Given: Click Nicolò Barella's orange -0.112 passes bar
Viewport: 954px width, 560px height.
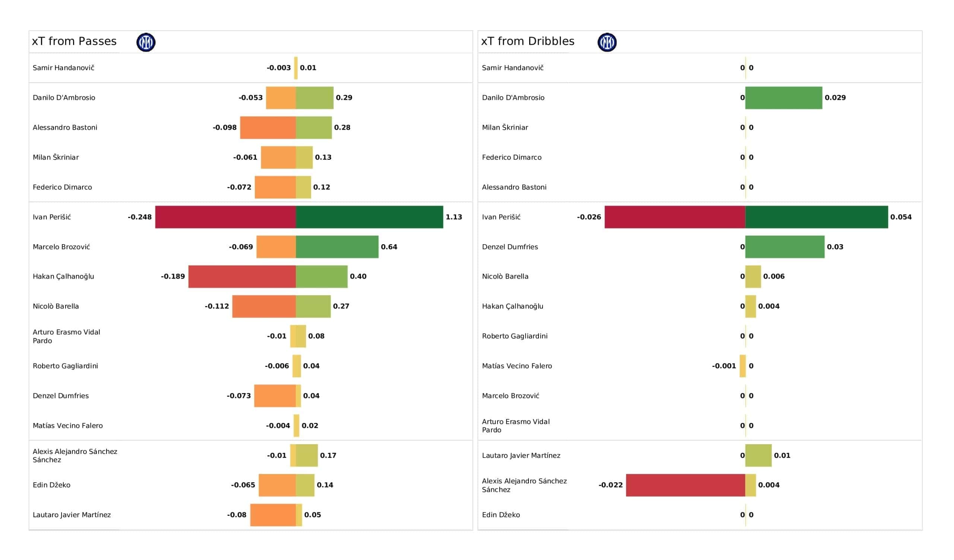Looking at the screenshot, I should 264,306.
